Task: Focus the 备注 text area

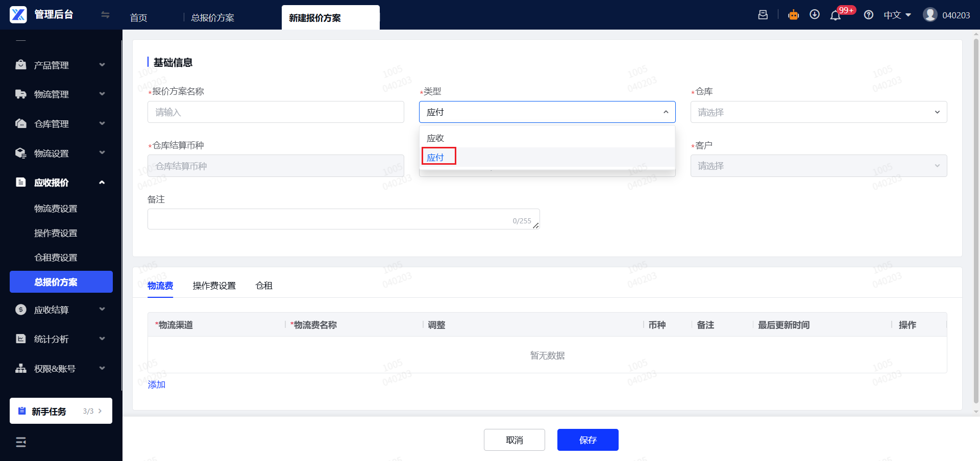Action: 344,219
